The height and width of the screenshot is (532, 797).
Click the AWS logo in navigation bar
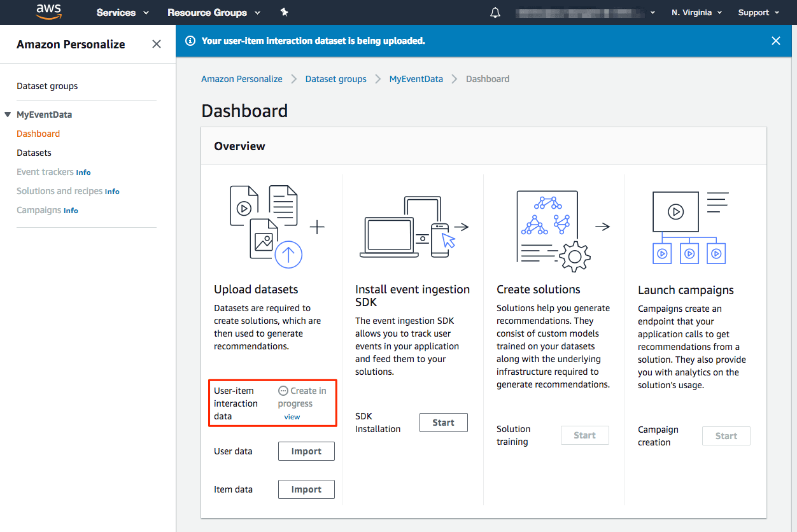[x=48, y=12]
